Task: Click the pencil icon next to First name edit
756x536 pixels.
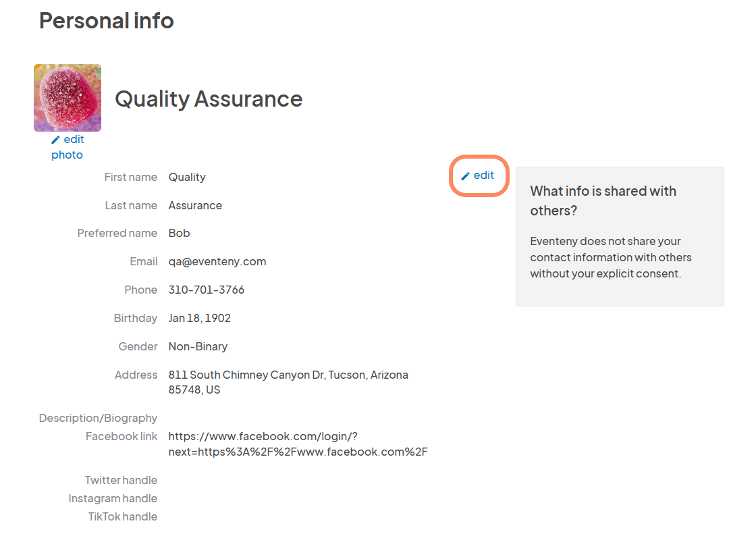Action: 465,176
